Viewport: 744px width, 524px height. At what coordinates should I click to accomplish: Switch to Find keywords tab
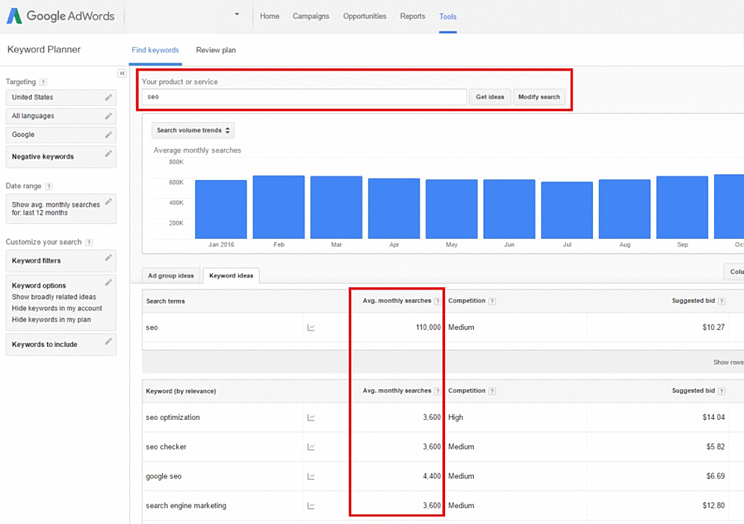(x=155, y=50)
